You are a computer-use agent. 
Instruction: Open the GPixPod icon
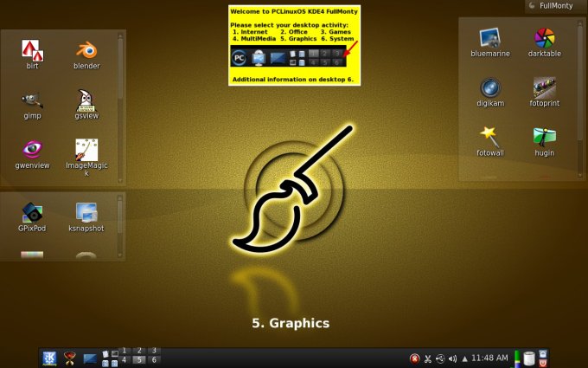[32, 212]
